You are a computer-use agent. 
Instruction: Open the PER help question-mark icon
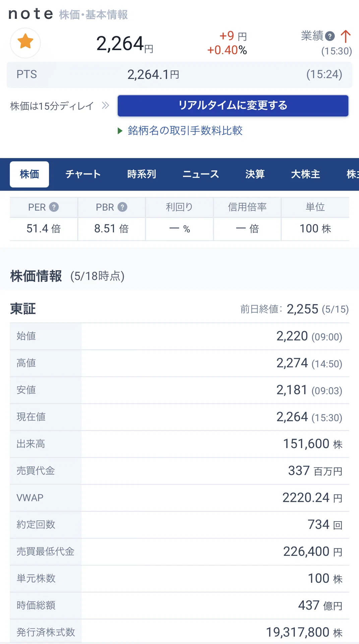54,207
